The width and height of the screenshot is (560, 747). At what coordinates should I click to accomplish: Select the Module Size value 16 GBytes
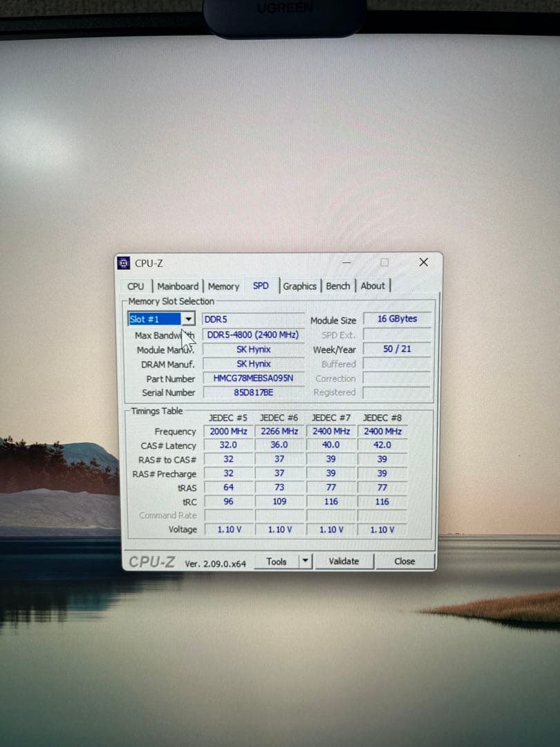pyautogui.click(x=396, y=319)
